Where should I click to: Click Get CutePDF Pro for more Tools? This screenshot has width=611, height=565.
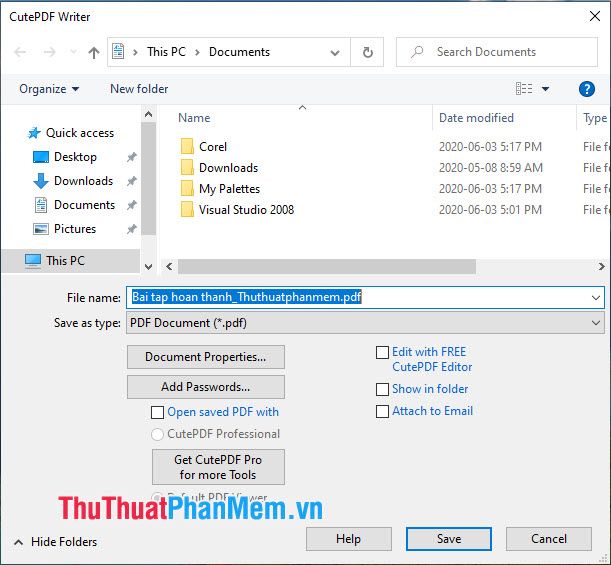coord(218,467)
